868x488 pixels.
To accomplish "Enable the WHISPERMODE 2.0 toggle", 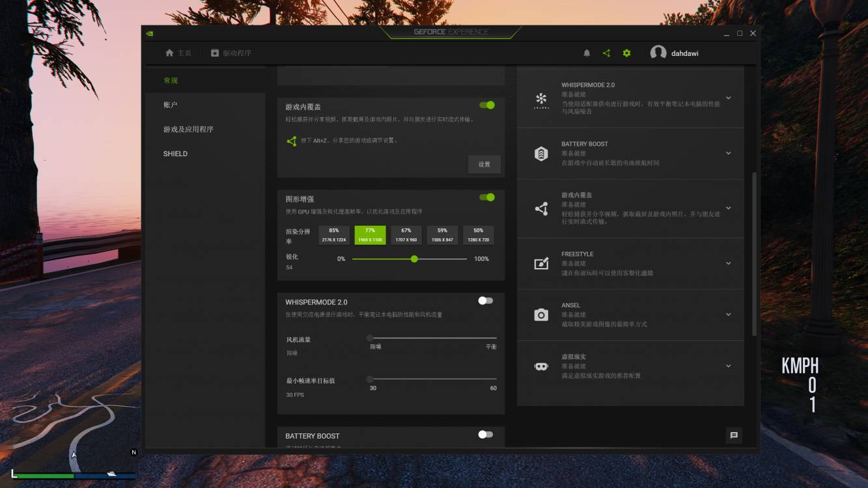I will [x=486, y=301].
